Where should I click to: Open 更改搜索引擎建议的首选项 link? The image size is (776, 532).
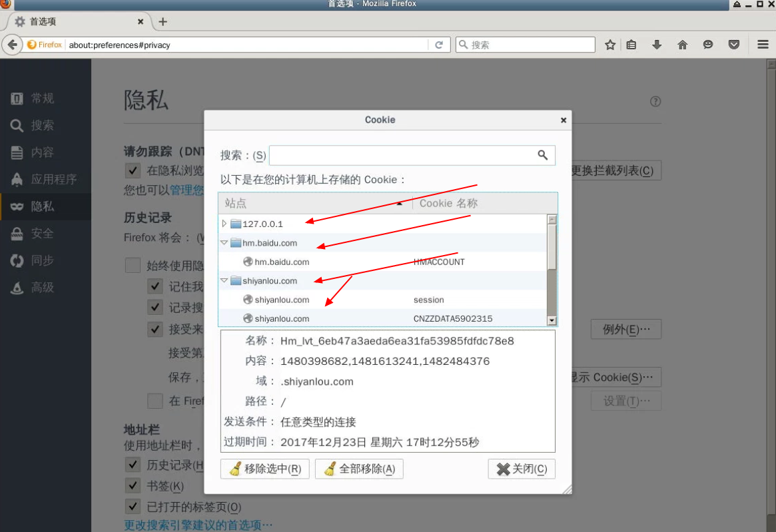[x=198, y=525]
